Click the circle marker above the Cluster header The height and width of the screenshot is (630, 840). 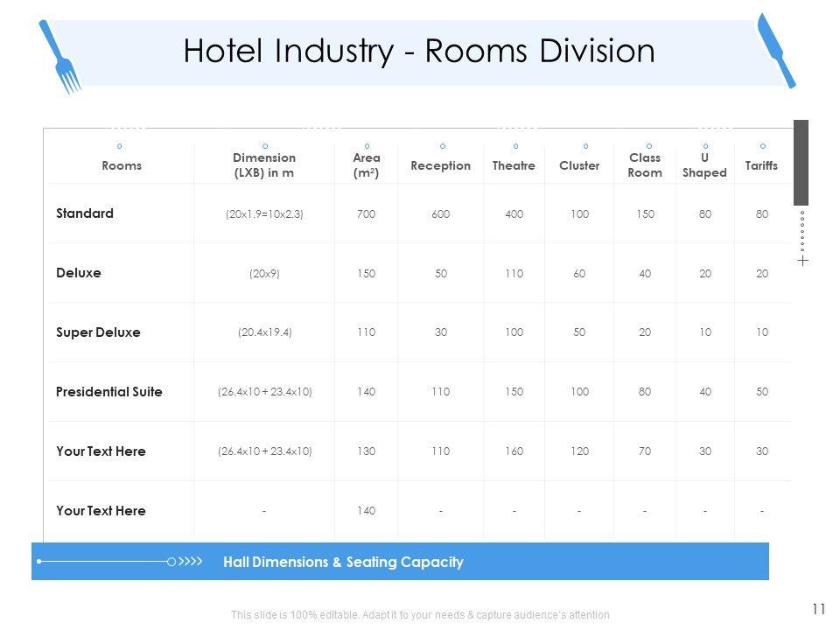(585, 146)
